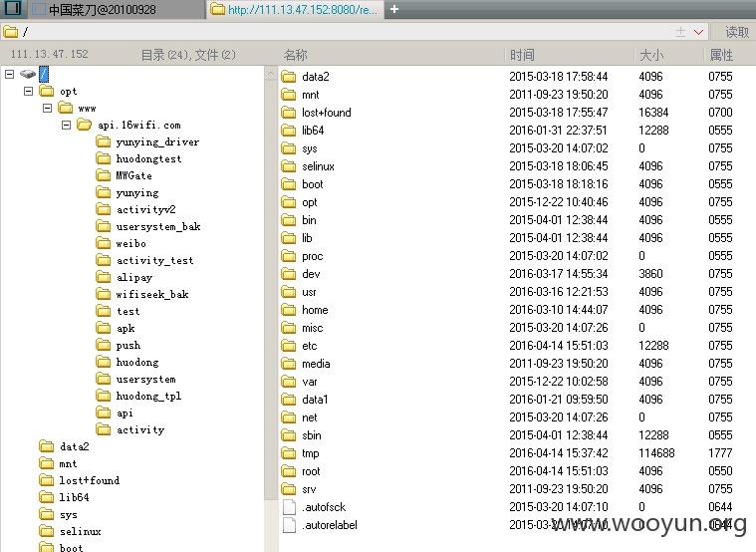The height and width of the screenshot is (552, 756).
Task: Click the MWGate folder icon in tree
Action: point(103,175)
